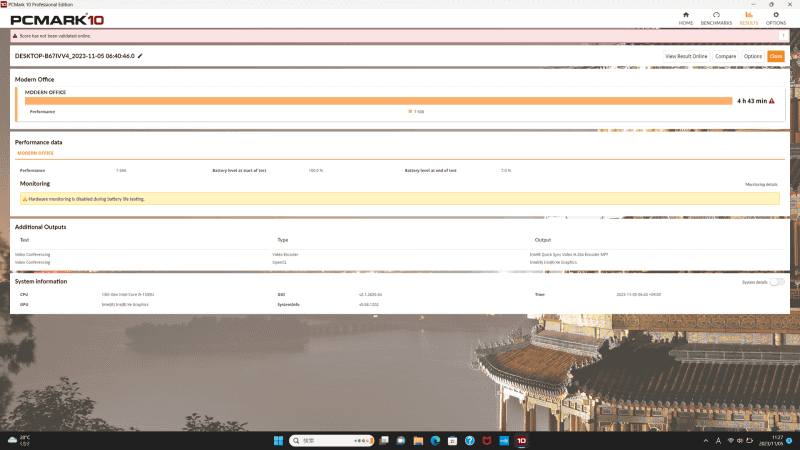This screenshot has width=800, height=450.
Task: Click the Time value 2023-11-05
Action: pyautogui.click(x=638, y=294)
